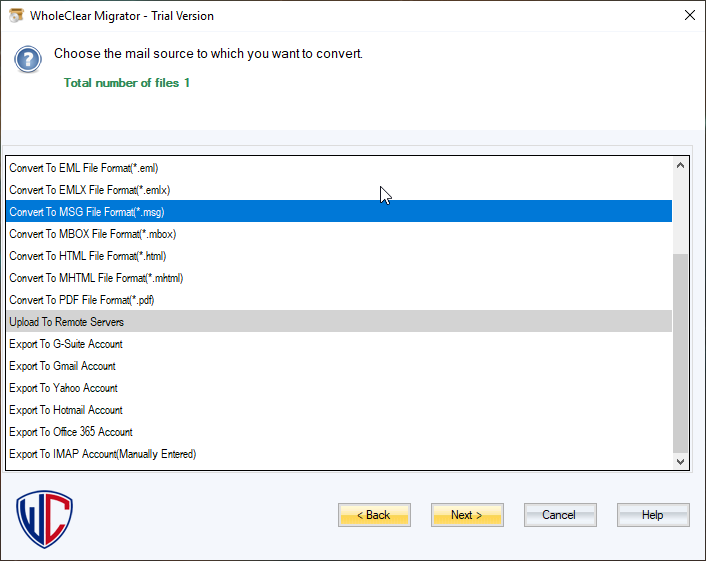This screenshot has height=561, width=706.
Task: Select Export To Office 365 Account
Action: tap(71, 432)
